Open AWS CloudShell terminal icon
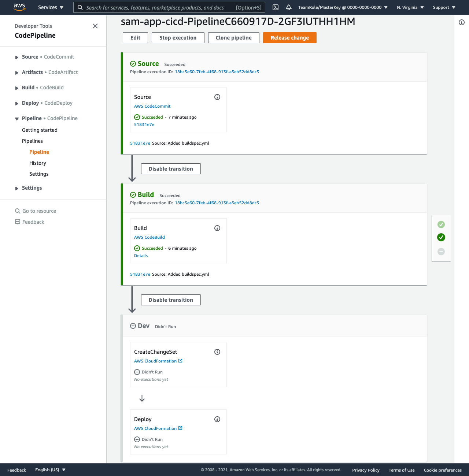The width and height of the screenshot is (469, 476). click(x=276, y=7)
